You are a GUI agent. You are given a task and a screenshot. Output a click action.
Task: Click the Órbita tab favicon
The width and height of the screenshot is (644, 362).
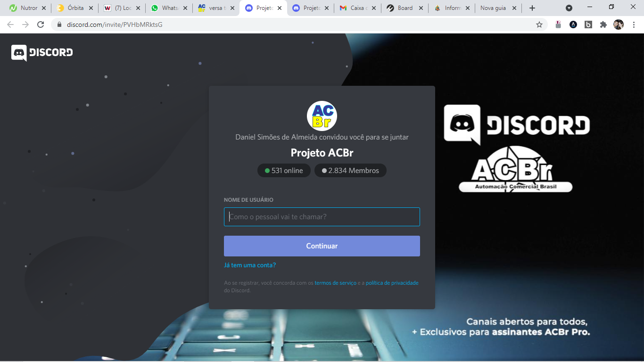pyautogui.click(x=60, y=8)
